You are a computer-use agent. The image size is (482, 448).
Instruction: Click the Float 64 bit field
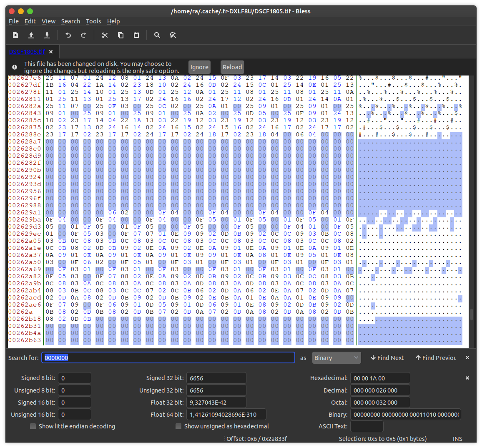click(x=226, y=415)
